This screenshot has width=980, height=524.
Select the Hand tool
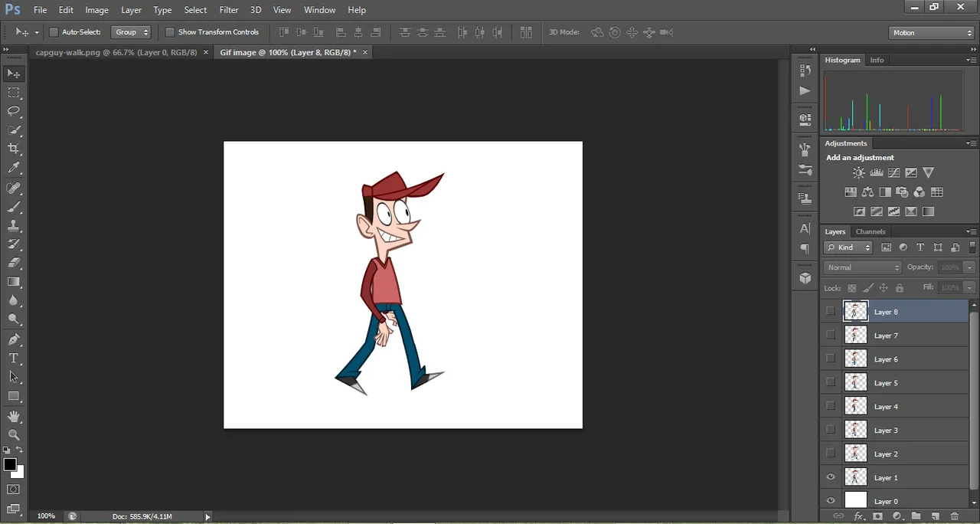(14, 416)
